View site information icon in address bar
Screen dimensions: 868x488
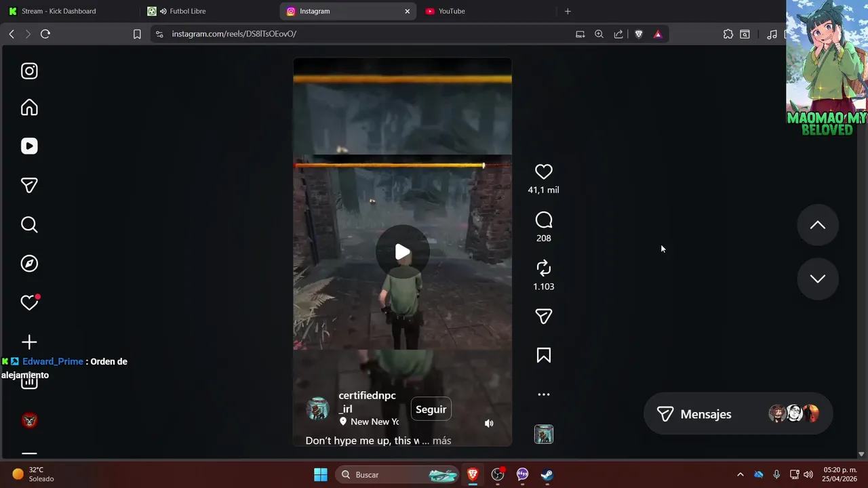click(159, 34)
